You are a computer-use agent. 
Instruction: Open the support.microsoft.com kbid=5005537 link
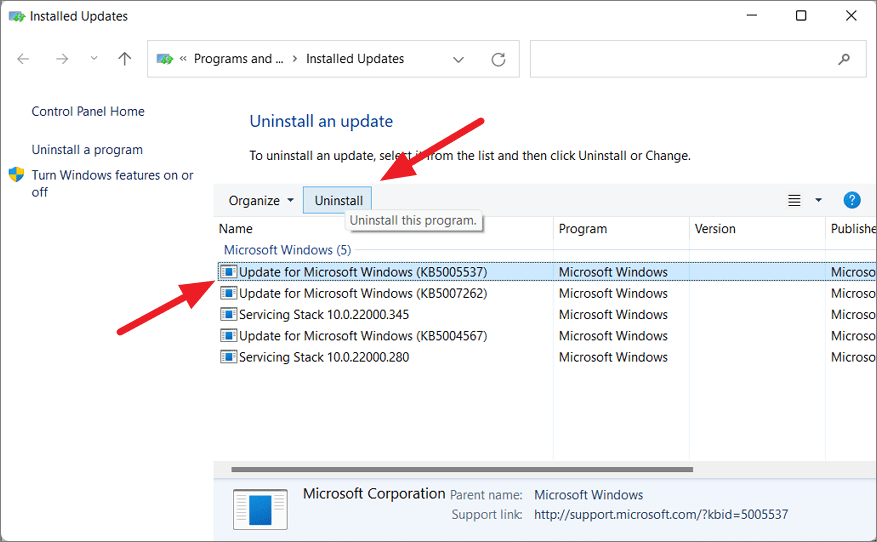tap(661, 515)
